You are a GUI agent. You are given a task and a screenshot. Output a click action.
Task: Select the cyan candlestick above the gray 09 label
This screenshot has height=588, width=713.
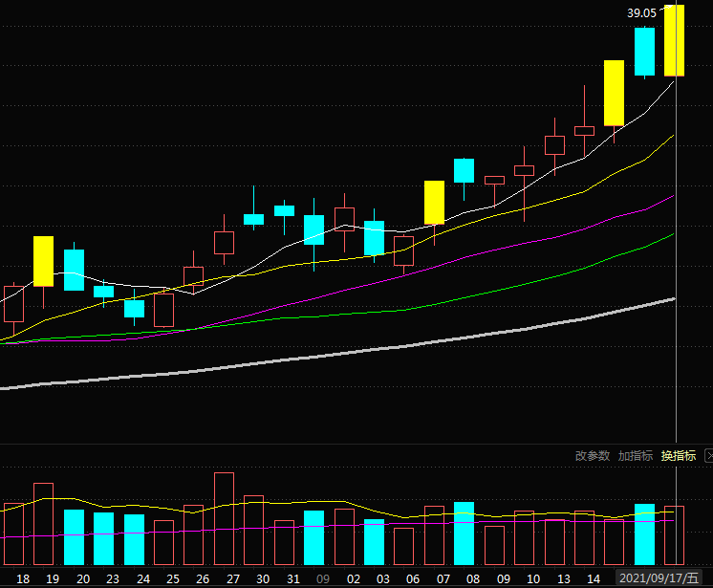313,230
